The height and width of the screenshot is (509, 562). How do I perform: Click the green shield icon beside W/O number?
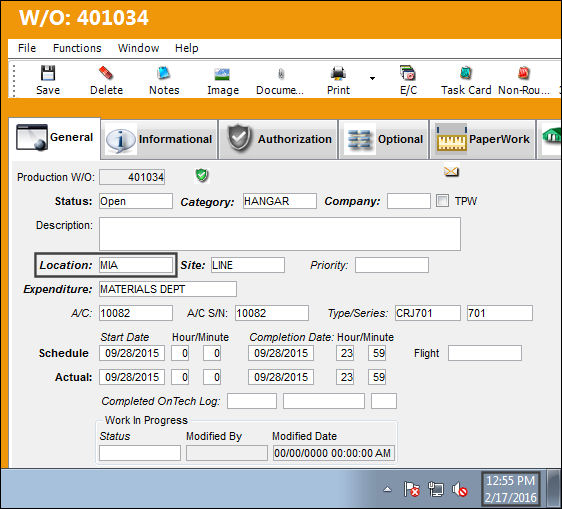coord(202,175)
